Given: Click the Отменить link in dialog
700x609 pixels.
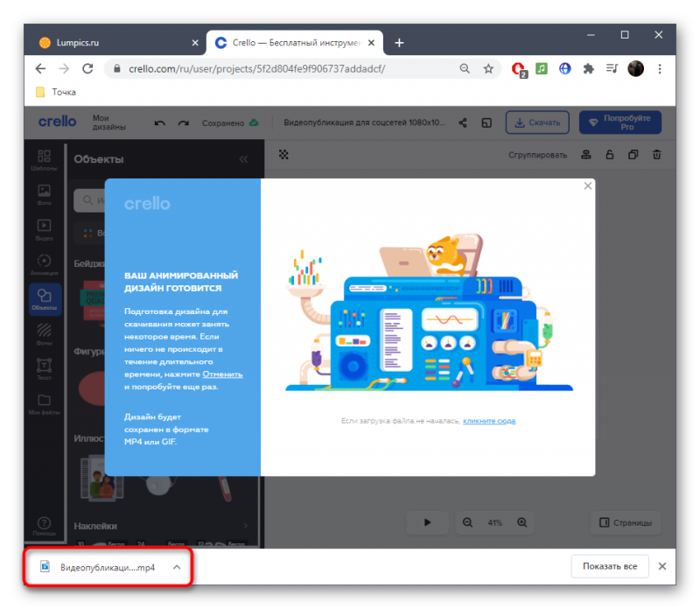Looking at the screenshot, I should (222, 374).
